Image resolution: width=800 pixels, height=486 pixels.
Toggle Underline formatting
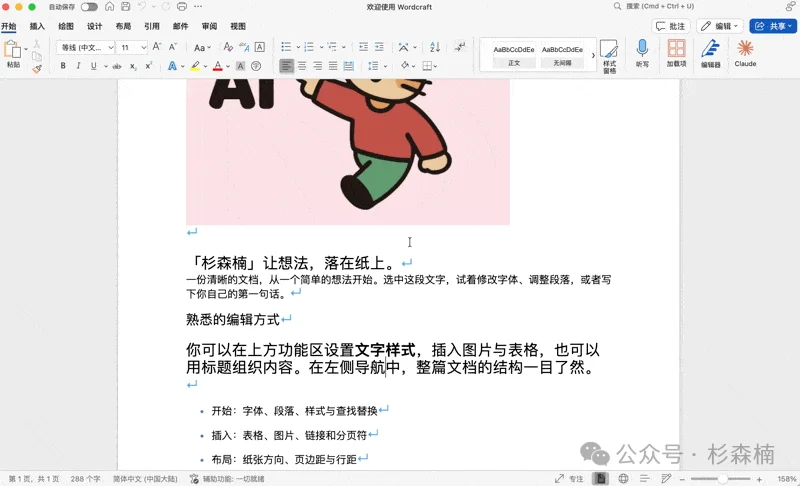click(x=93, y=66)
